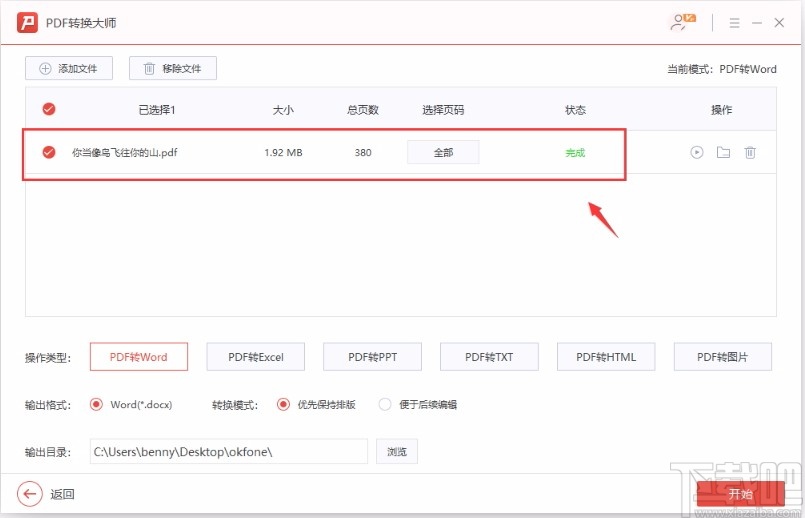The height and width of the screenshot is (518, 805).
Task: Click the 当前模式: PDF转Word label
Action: (721, 69)
